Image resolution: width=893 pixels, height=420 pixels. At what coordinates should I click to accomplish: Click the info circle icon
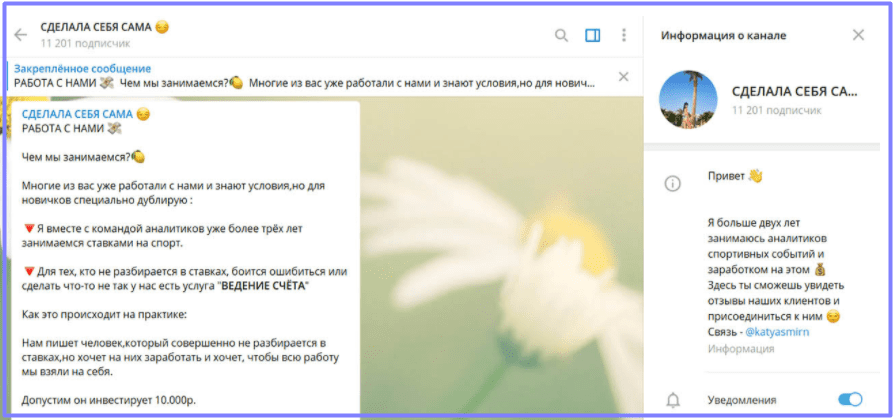(x=673, y=184)
